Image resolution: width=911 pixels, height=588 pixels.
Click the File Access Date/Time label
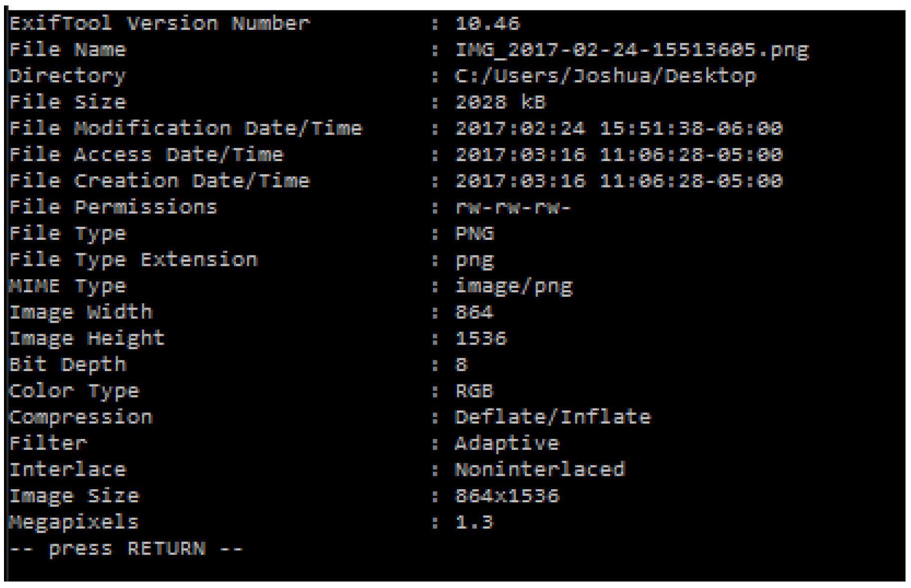coord(146,155)
